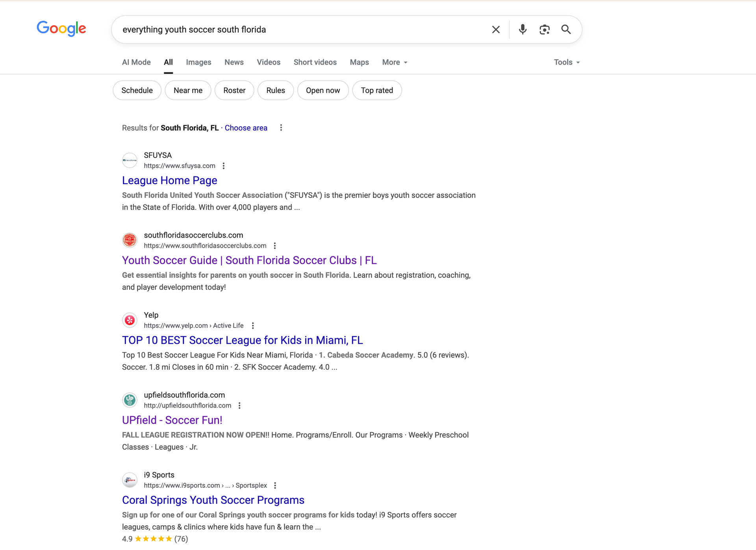
Task: Open three-dot menu for upfieldsouthflorida.com result
Action: (239, 406)
